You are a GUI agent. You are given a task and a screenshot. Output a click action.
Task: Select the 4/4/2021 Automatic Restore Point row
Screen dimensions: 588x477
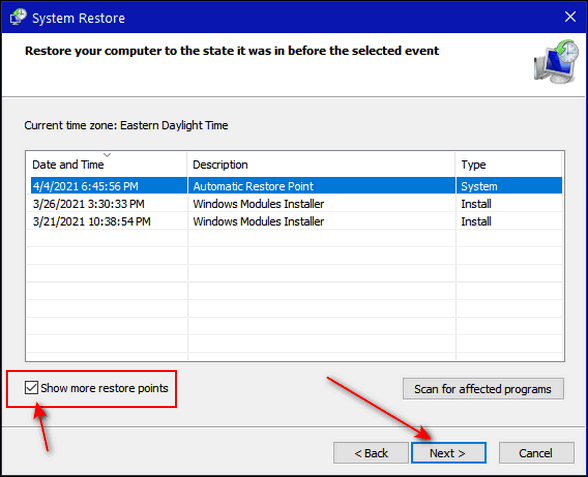point(296,186)
